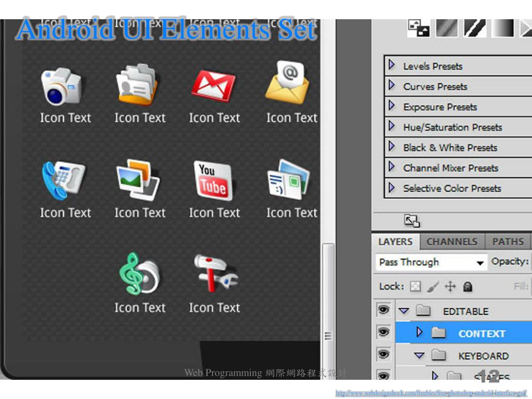Image resolution: width=532 pixels, height=399 pixels.
Task: Hide the KEYBOARD layer group
Action: (x=384, y=354)
